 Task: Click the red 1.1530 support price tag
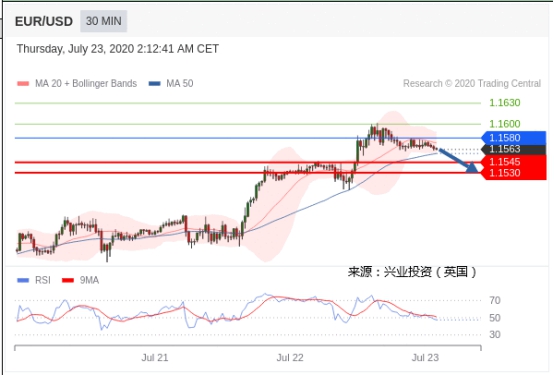[514, 173]
